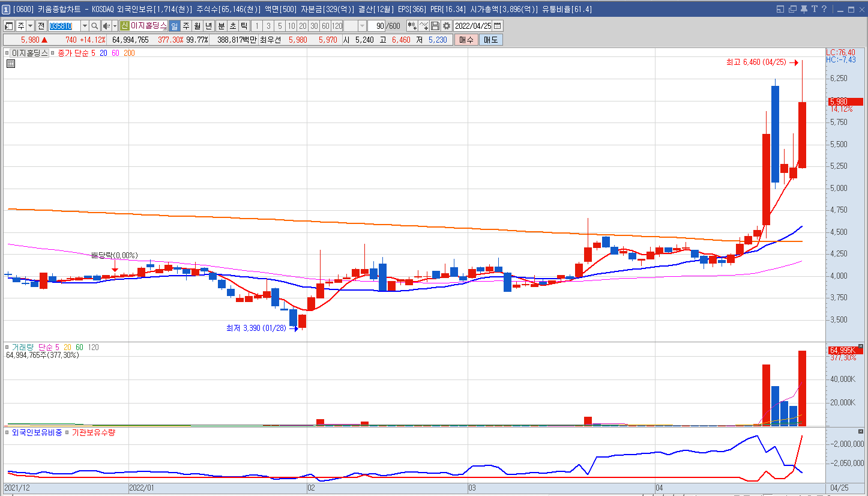Toggle the square marker before 외국인보유비중

coord(7,432)
